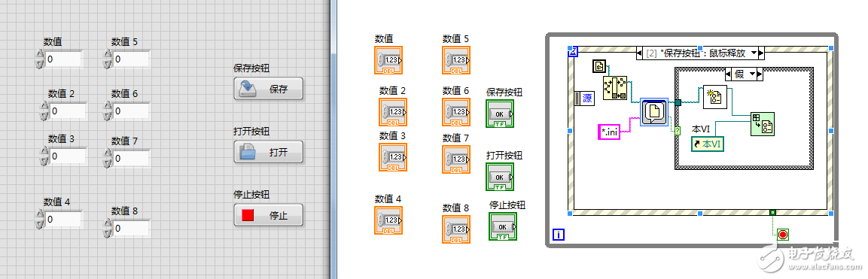Screen dimensions: 868x279
Task: Open the 假 case selector dropdown
Action: (x=752, y=74)
